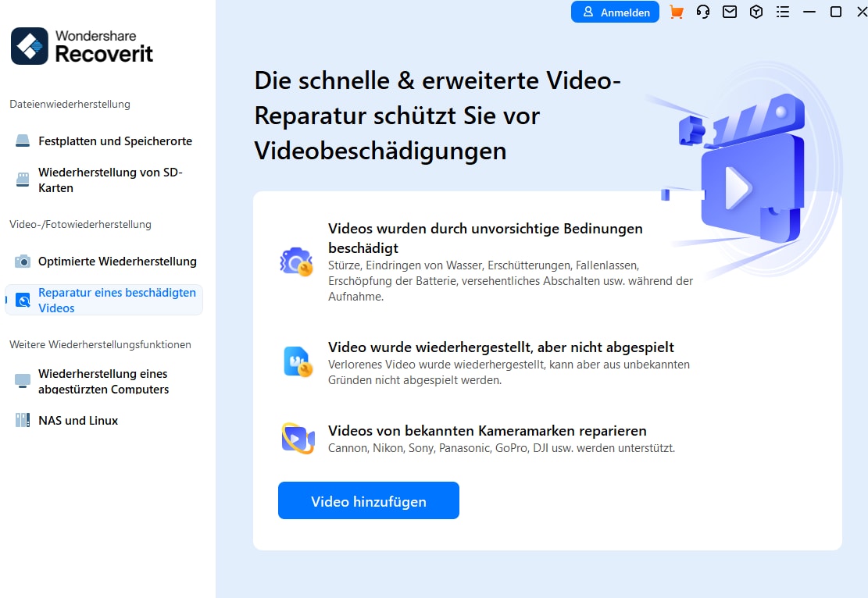This screenshot has width=868, height=598.
Task: Click text 'Stürze, Eindringen von Wasser'
Action: click(x=405, y=265)
